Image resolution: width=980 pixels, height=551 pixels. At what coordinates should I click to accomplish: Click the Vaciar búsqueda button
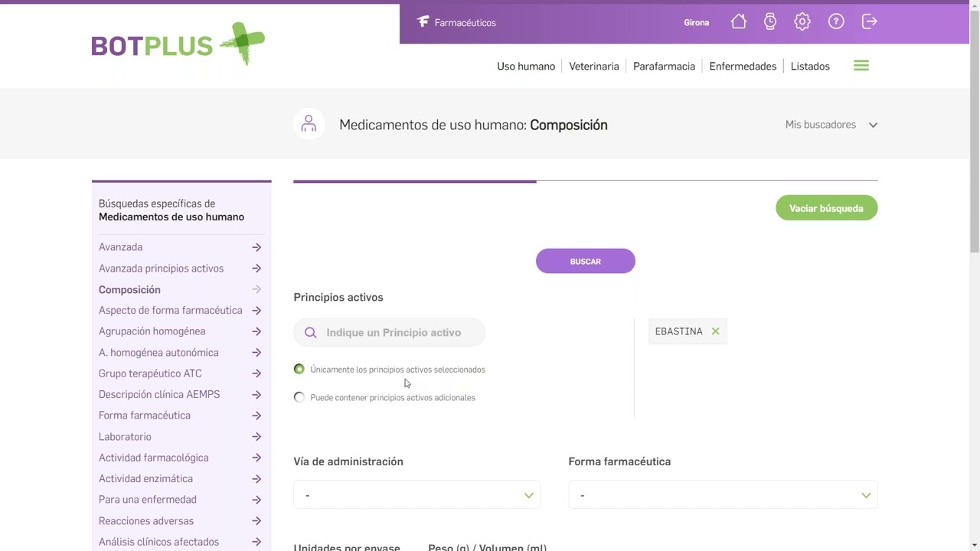[x=826, y=208]
